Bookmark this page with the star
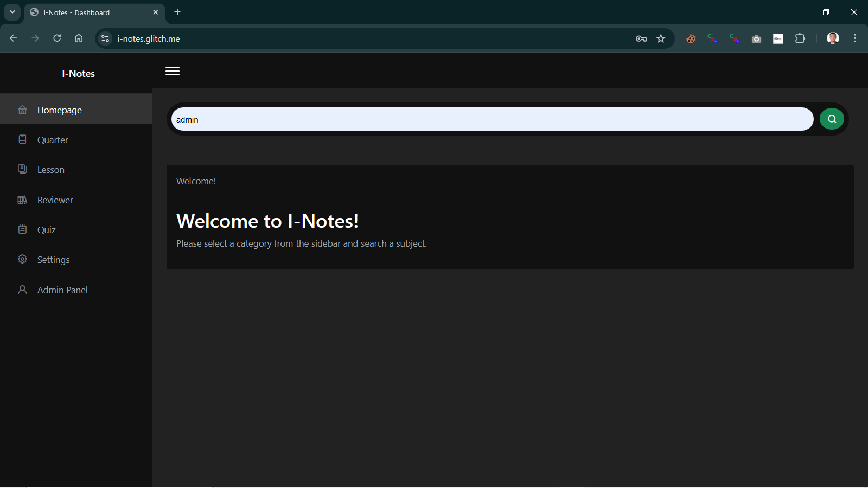This screenshot has height=488, width=868. [661, 38]
